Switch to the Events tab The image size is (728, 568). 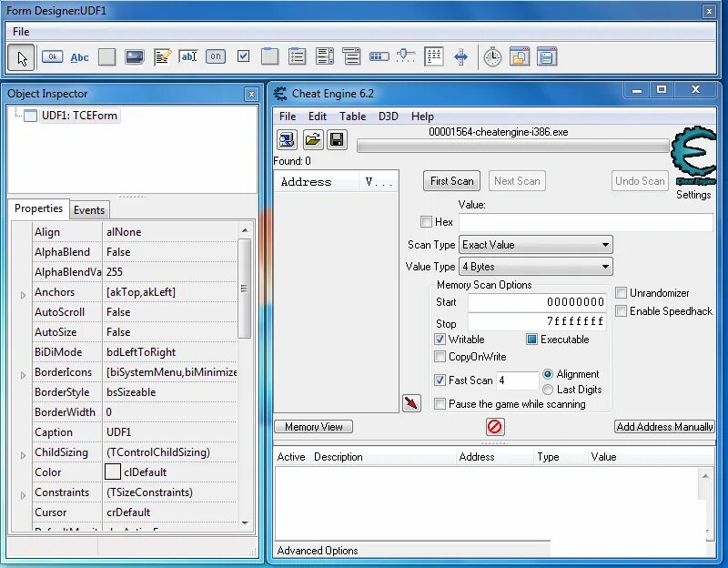point(89,210)
